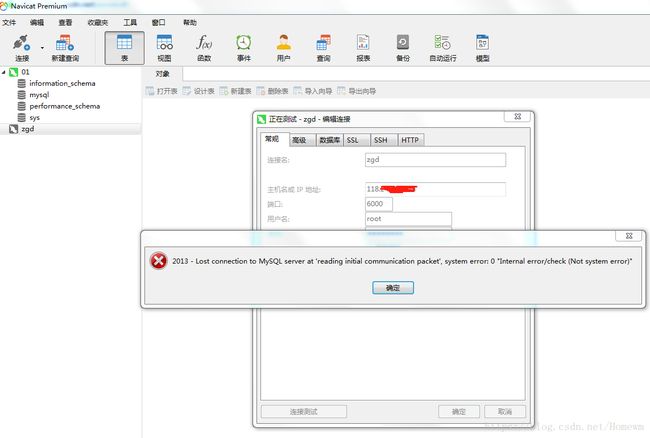This screenshot has width=650, height=438.
Task: Select information_schema database
Action: pyautogui.click(x=62, y=83)
